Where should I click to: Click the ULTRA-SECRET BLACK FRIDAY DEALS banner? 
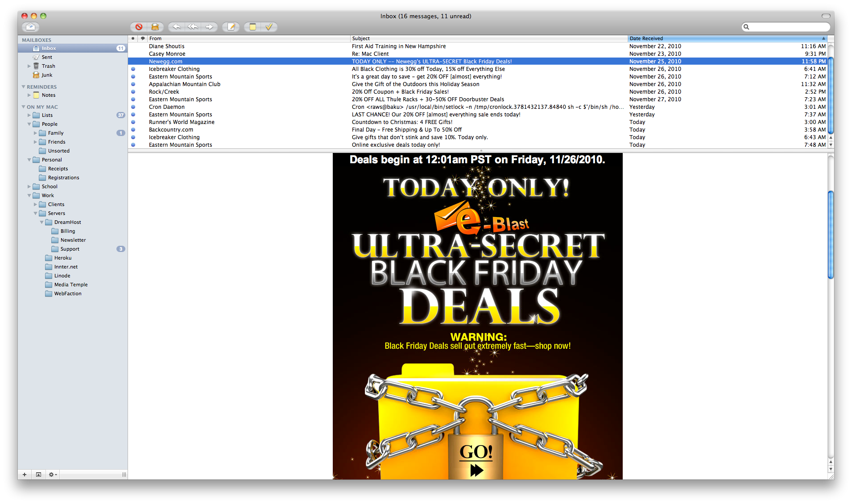(x=478, y=279)
